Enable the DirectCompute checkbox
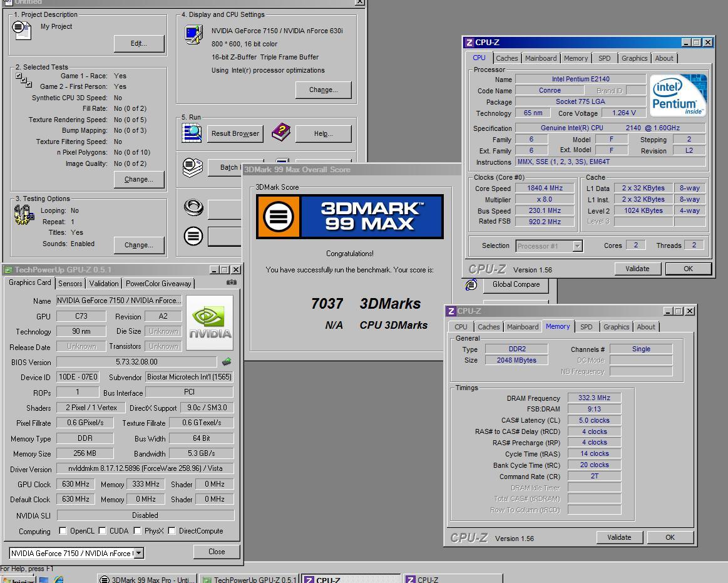Screen dimensions: 728x583 tap(172, 530)
